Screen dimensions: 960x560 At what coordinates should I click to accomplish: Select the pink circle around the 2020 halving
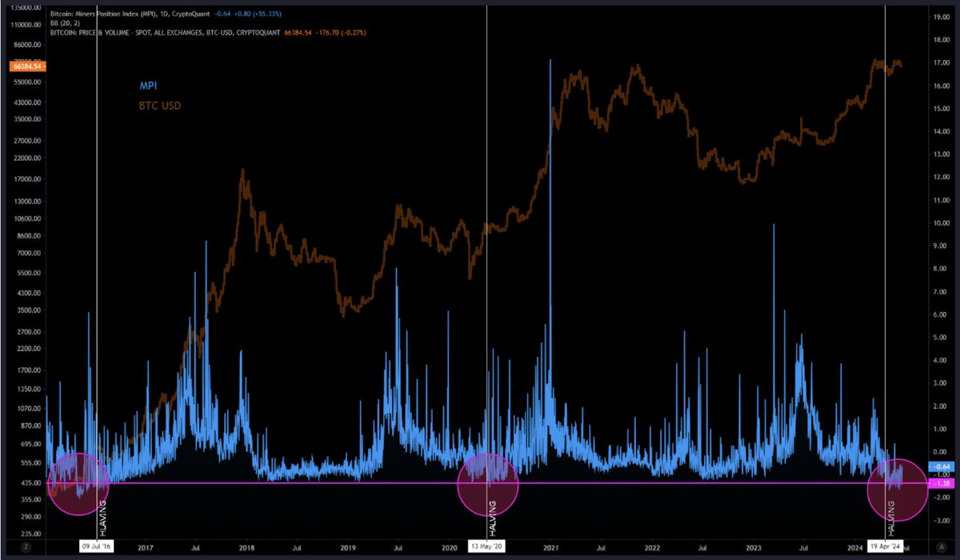pyautogui.click(x=488, y=485)
